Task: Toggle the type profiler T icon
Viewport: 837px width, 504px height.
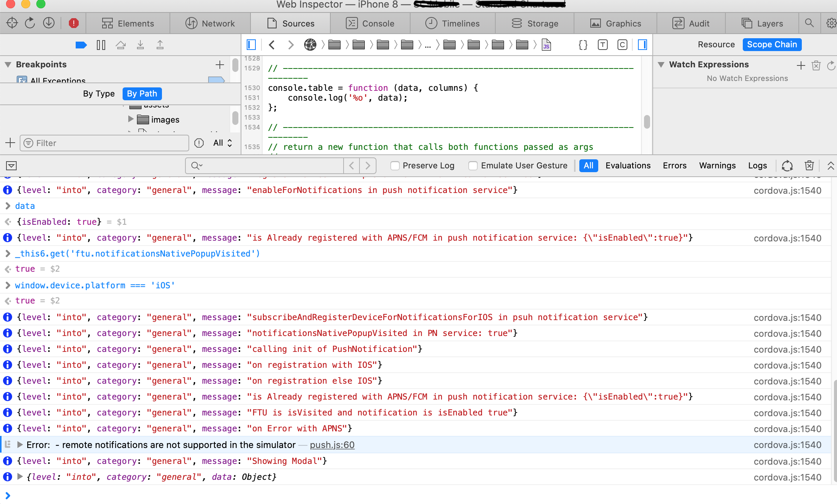Action: 603,45
